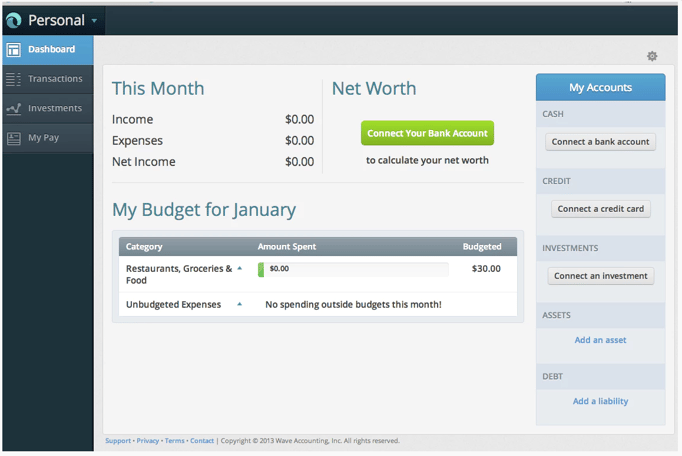The width and height of the screenshot is (682, 456).
Task: Select the My Accounts panel header
Action: click(600, 87)
